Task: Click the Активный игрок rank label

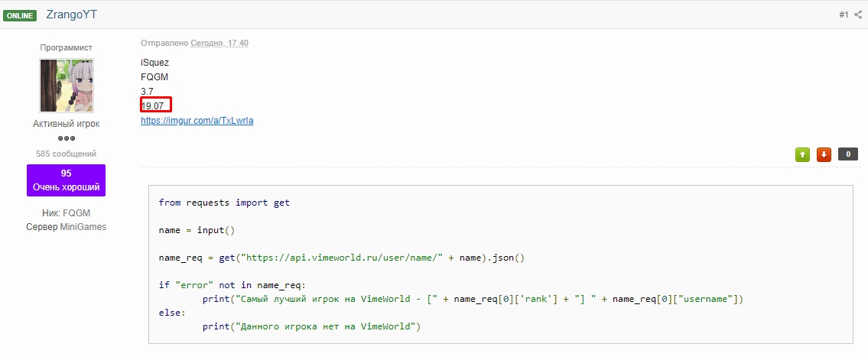Action: point(67,124)
